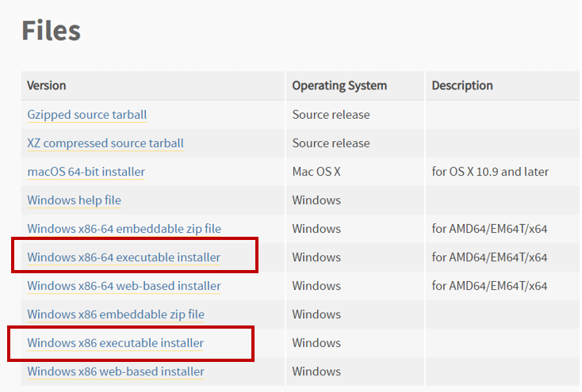Download Windows x86-64 embeddable zip file
Viewport: 582px width, 392px height.
click(124, 229)
